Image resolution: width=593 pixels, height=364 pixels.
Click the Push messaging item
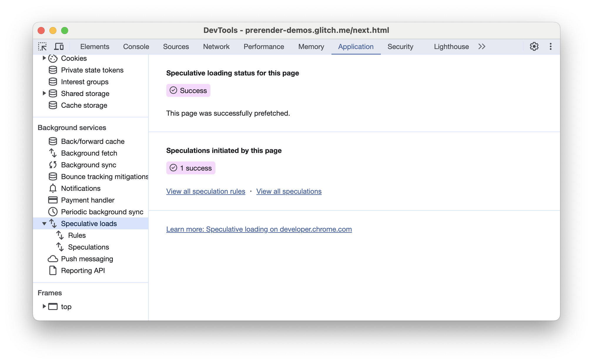(x=87, y=258)
